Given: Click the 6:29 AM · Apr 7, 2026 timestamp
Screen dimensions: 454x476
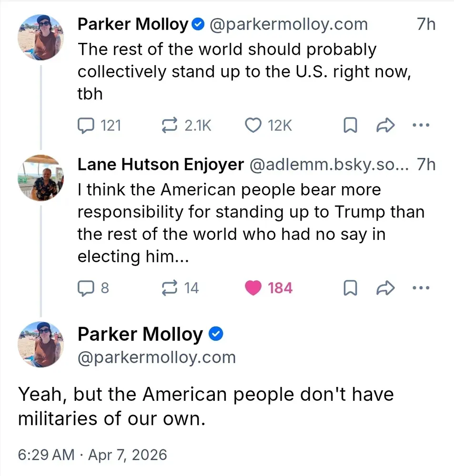Looking at the screenshot, I should click(x=92, y=455).
